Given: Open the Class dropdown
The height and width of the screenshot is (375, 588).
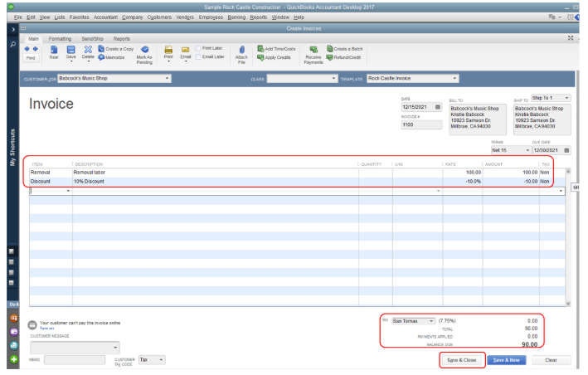Looking at the screenshot, I should click(x=333, y=78).
